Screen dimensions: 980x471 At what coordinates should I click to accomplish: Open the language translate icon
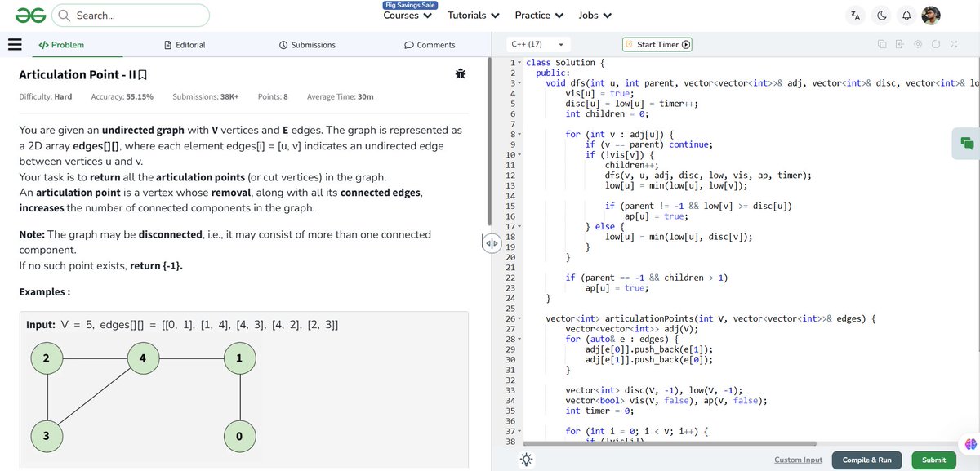(855, 16)
